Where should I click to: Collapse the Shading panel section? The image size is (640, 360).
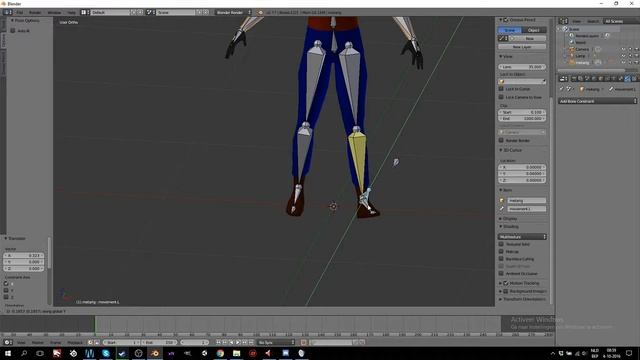501,227
